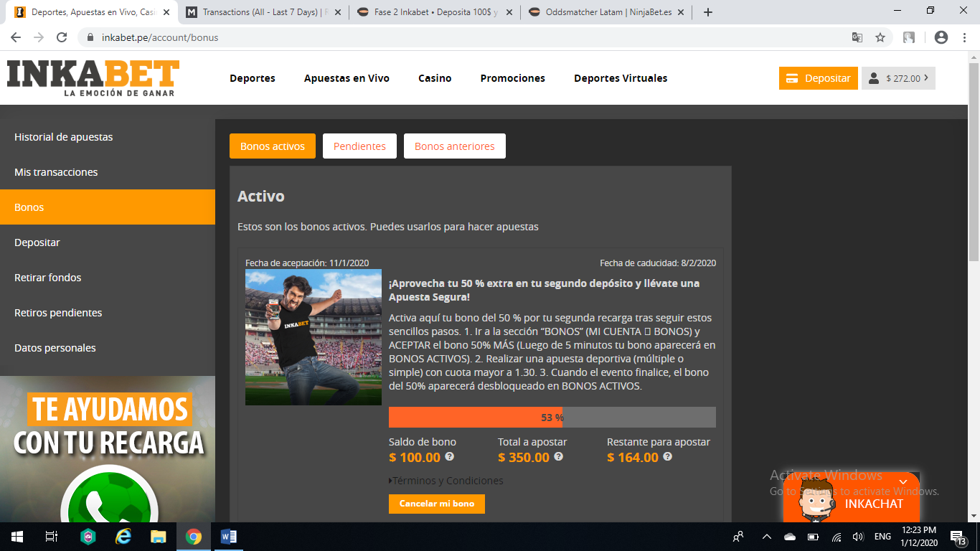Image resolution: width=980 pixels, height=551 pixels.
Task: Switch to the Transactions browser tab
Action: click(263, 12)
